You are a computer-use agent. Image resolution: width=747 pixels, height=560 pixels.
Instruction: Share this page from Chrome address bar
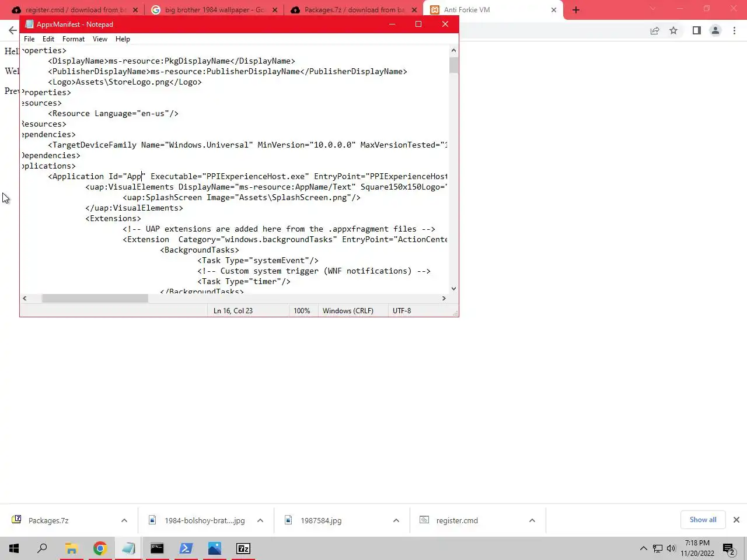click(655, 31)
